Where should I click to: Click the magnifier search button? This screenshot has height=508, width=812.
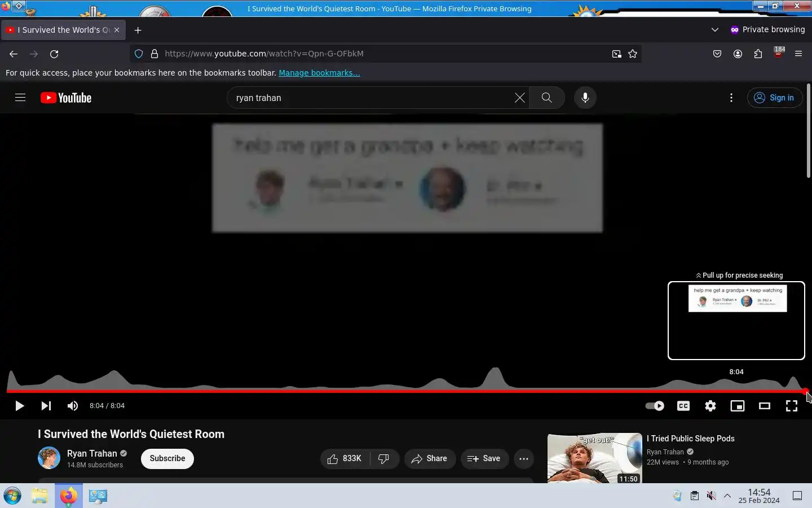(546, 98)
